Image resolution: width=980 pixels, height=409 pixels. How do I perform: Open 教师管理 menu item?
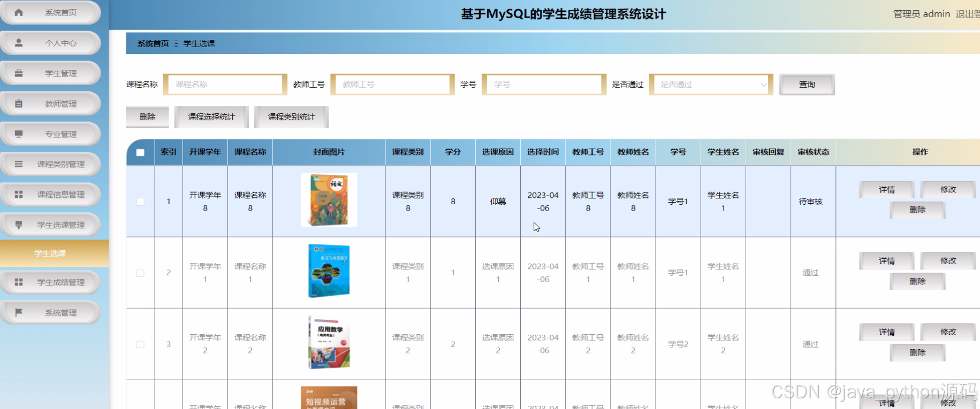[x=51, y=104]
